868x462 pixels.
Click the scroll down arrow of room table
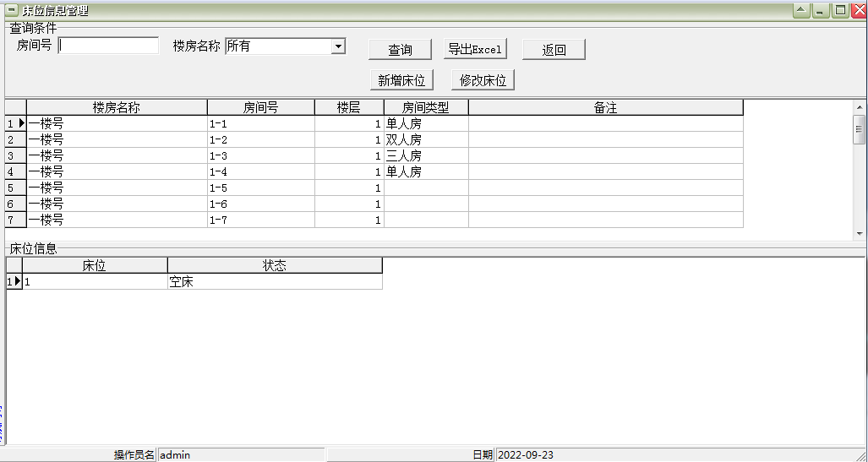[860, 233]
